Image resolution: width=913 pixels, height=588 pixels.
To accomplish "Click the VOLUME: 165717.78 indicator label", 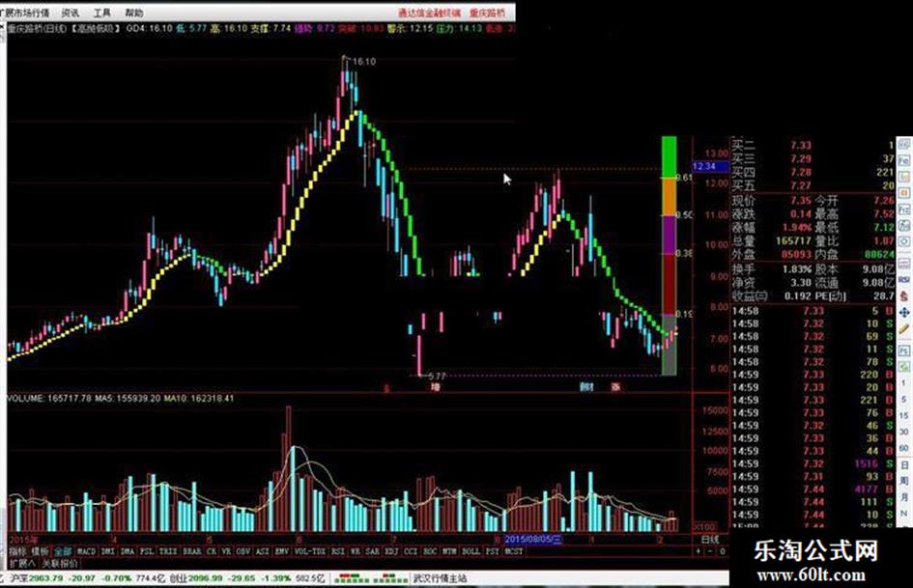I will pyautogui.click(x=49, y=398).
